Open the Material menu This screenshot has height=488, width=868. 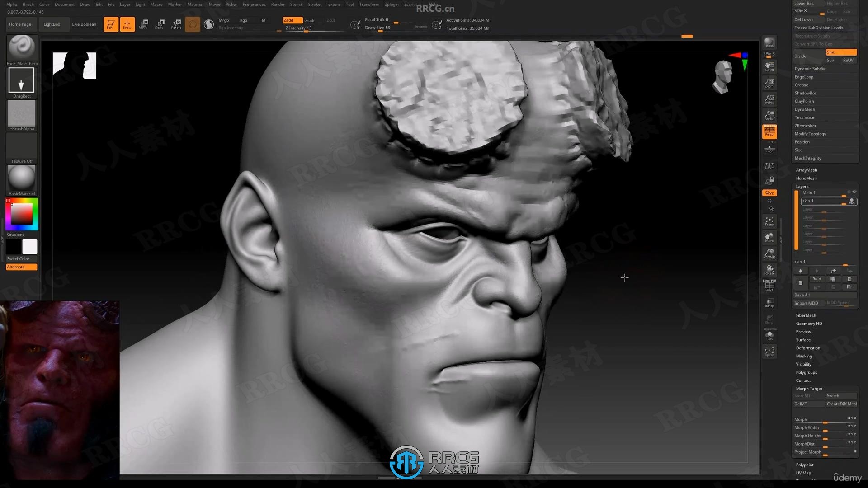[195, 4]
